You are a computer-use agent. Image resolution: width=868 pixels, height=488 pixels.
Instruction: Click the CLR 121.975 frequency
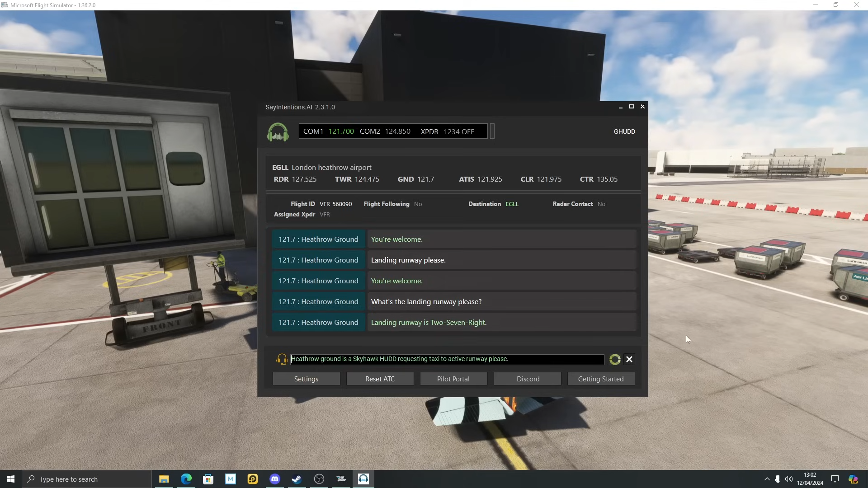click(541, 179)
